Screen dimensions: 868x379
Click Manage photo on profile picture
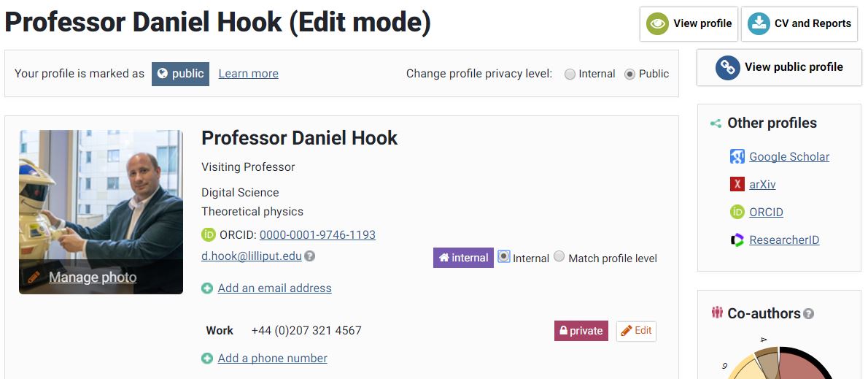click(92, 277)
